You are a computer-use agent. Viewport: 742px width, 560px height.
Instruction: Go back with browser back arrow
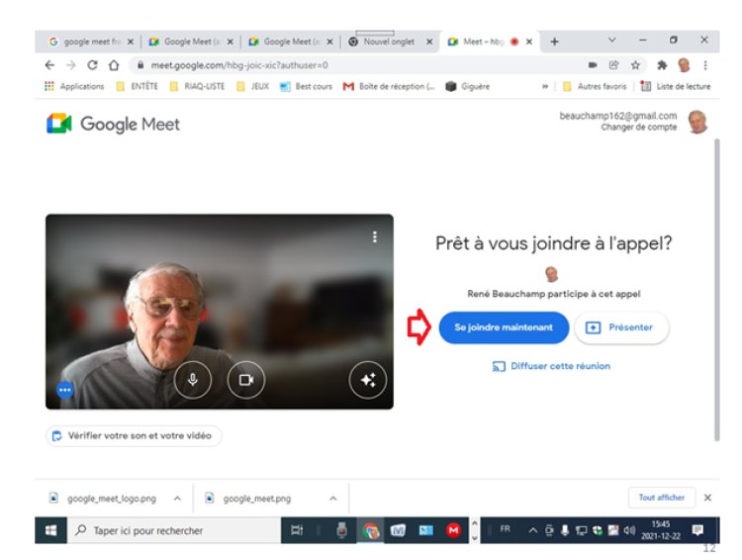[49, 65]
